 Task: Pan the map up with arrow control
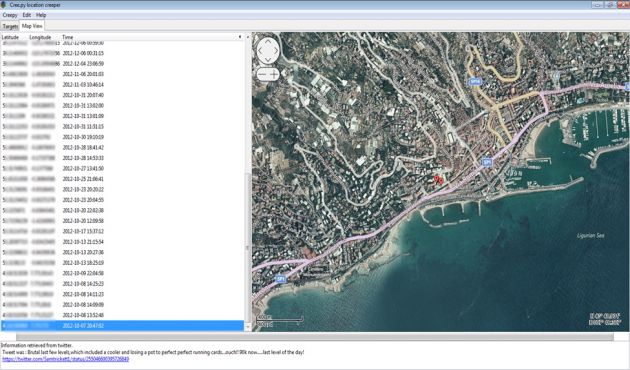click(268, 41)
